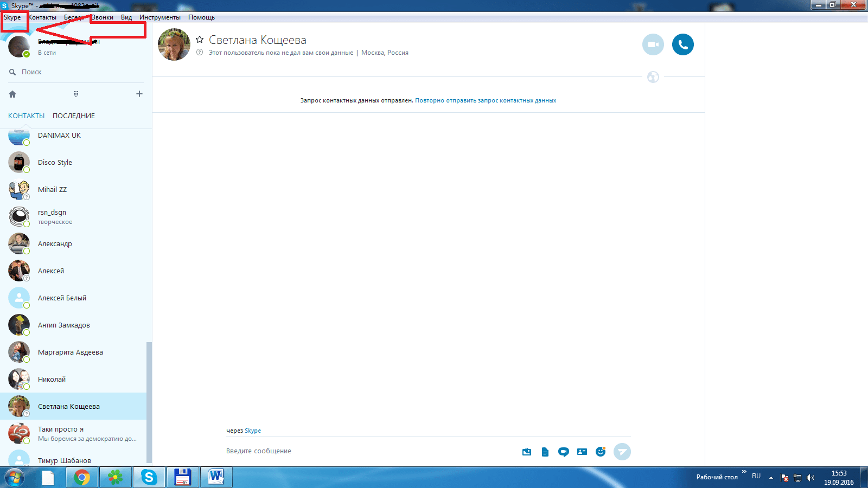The image size is (868, 488).
Task: Click the resend contact request link
Action: (x=486, y=100)
